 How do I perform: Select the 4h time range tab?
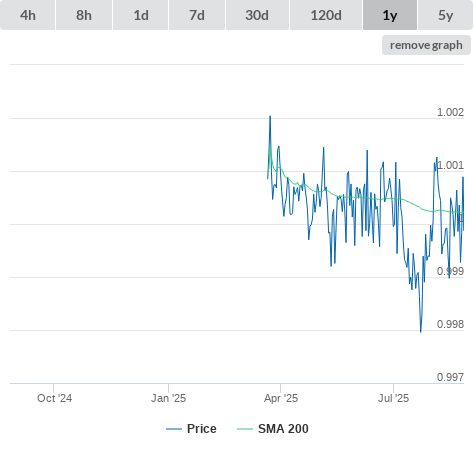click(28, 15)
